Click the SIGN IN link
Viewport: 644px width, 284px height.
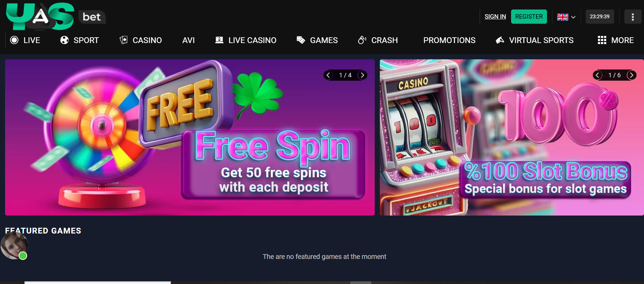pos(495,17)
